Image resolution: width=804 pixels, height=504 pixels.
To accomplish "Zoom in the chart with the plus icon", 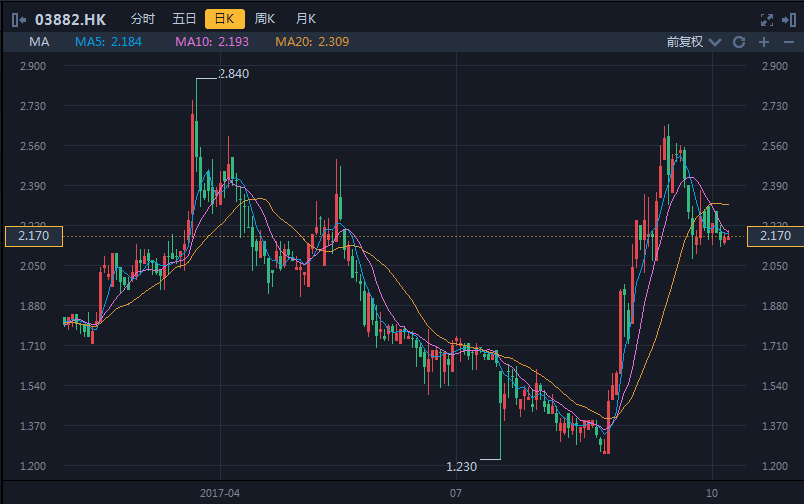I will pos(764,42).
